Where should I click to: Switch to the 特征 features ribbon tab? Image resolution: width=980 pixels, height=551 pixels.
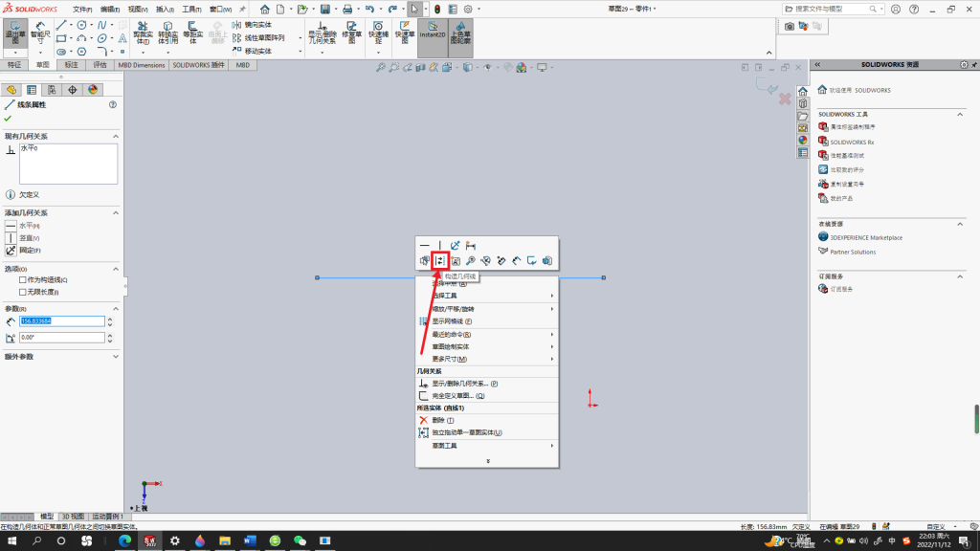[14, 65]
